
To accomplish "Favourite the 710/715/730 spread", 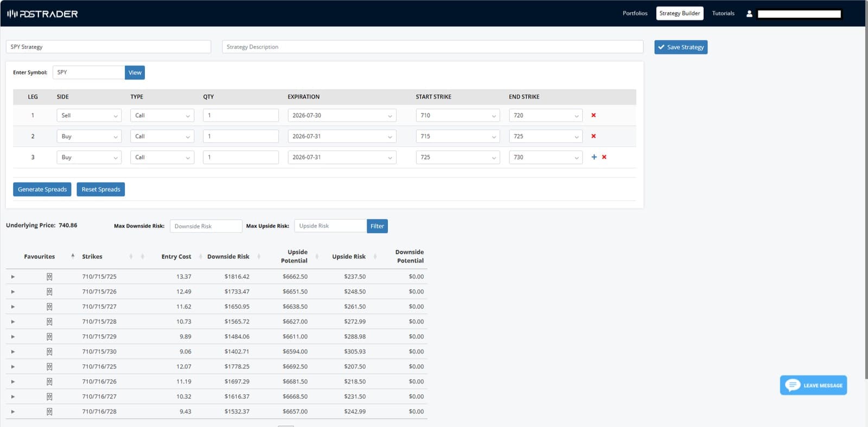I will click(x=49, y=352).
